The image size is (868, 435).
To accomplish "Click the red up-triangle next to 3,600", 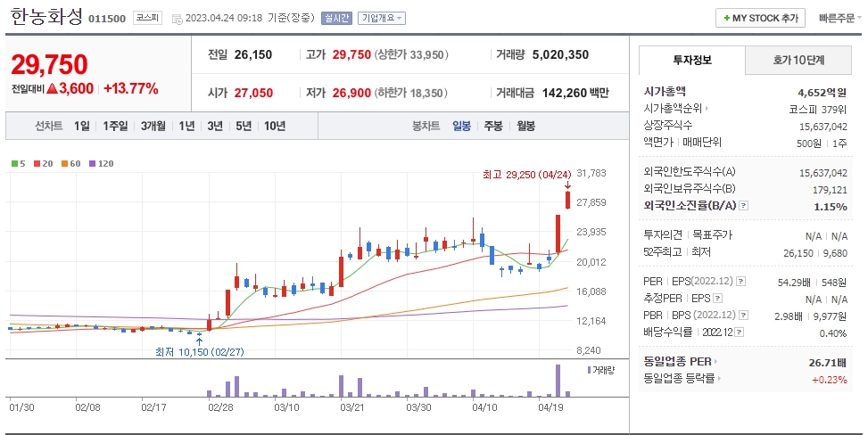I will coord(53,88).
